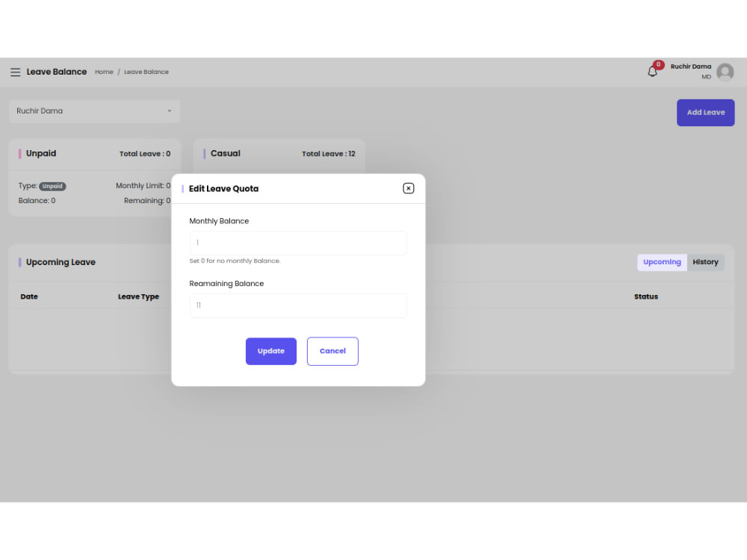Open the Ruchir Dama profile avatar
Image resolution: width=747 pixels, height=560 pixels.
(724, 72)
